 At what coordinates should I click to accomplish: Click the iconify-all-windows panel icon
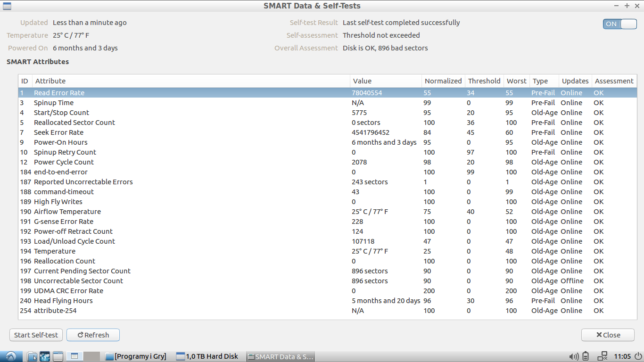pyautogui.click(x=58, y=356)
